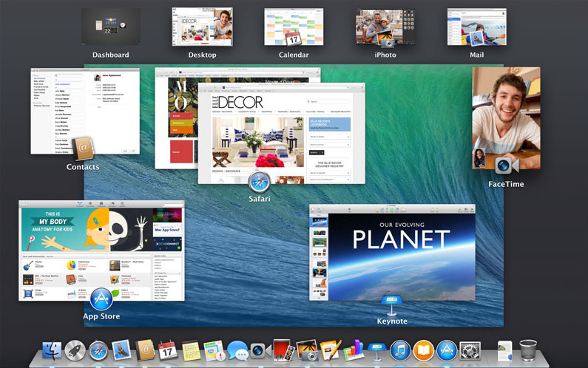
Task: Select the ELLE DECOR Safari window
Action: (281, 133)
